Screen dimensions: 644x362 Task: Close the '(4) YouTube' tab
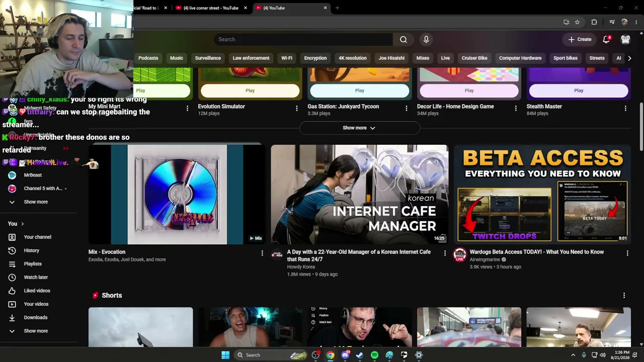325,8
